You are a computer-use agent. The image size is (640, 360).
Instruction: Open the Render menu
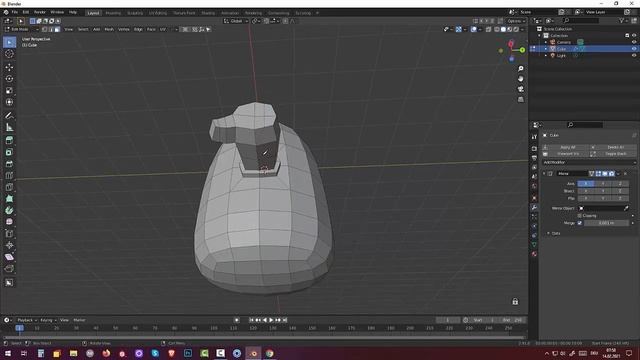40,12
